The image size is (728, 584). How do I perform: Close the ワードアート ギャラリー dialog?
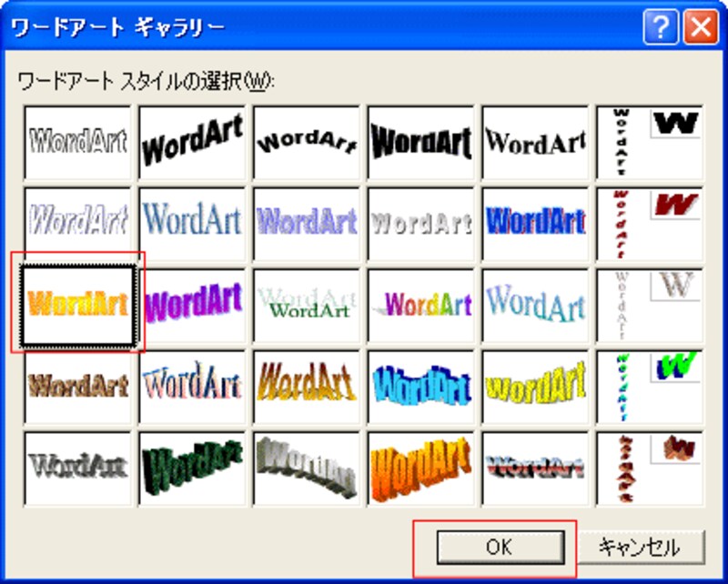(701, 28)
